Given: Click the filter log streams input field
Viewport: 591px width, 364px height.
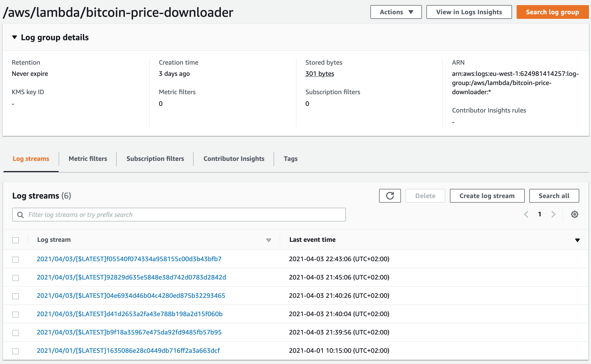Looking at the screenshot, I should click(x=179, y=214).
